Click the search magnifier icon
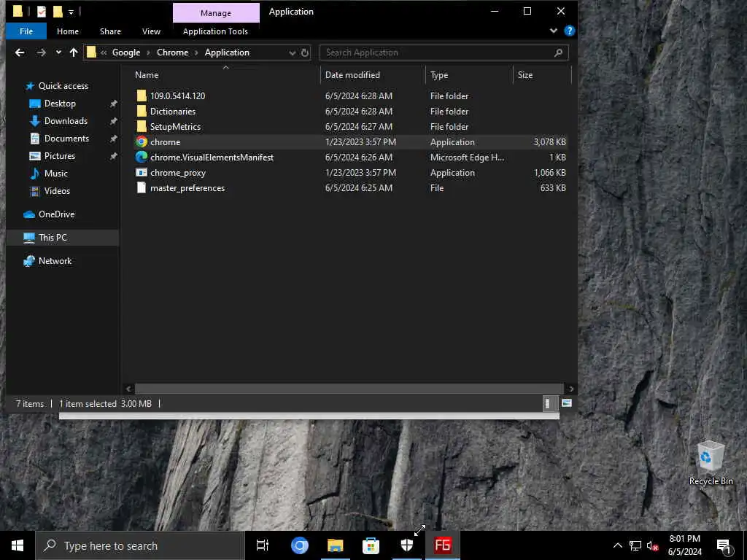 [x=558, y=52]
